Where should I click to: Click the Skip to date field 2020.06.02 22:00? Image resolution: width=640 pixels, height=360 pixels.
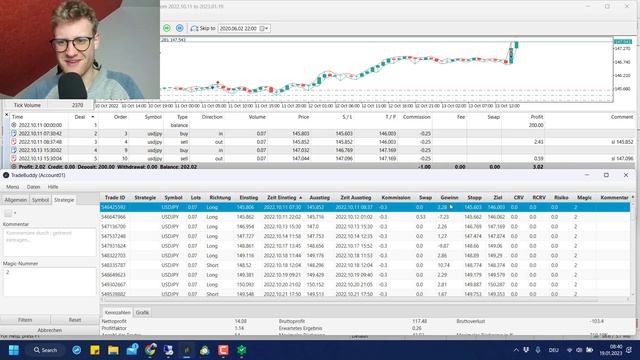pyautogui.click(x=238, y=29)
